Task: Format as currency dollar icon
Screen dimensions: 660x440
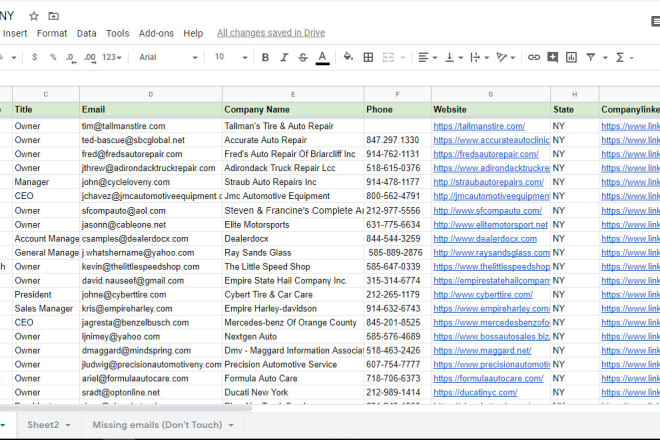Action: tap(35, 57)
